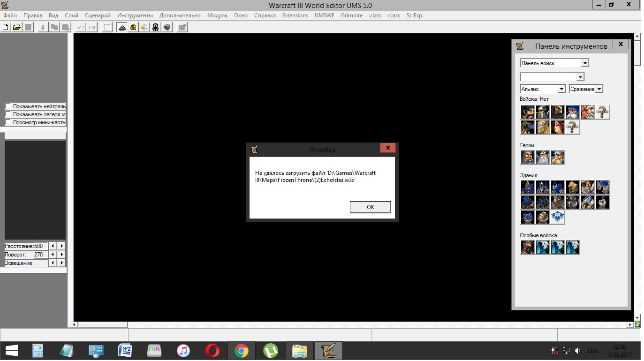
Task: Open the Файл menu
Action: click(10, 15)
